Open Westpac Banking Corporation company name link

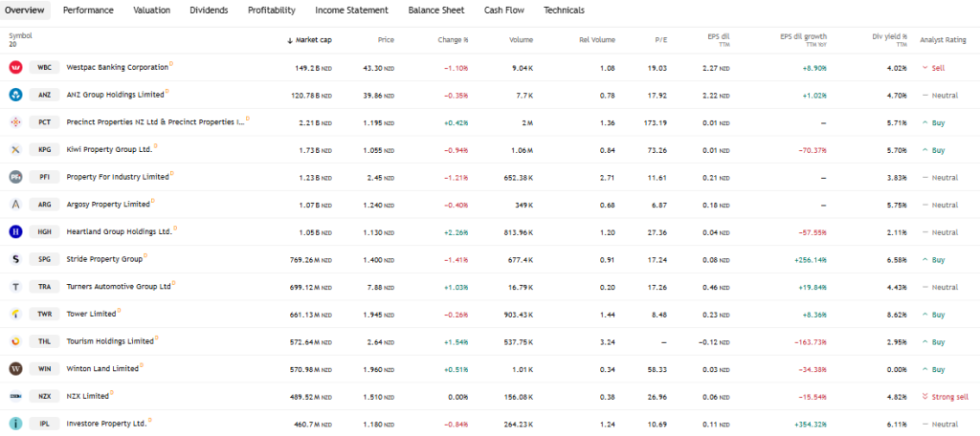tap(118, 68)
